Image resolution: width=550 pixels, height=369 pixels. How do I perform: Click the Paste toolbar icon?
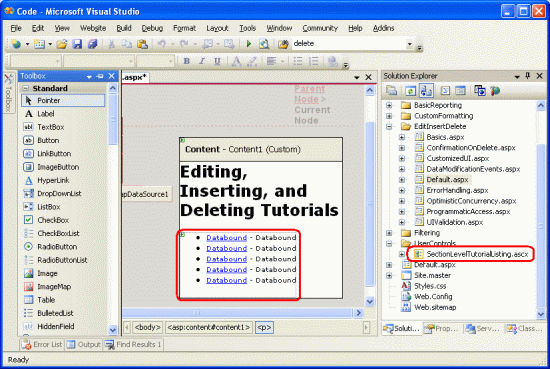tap(142, 44)
